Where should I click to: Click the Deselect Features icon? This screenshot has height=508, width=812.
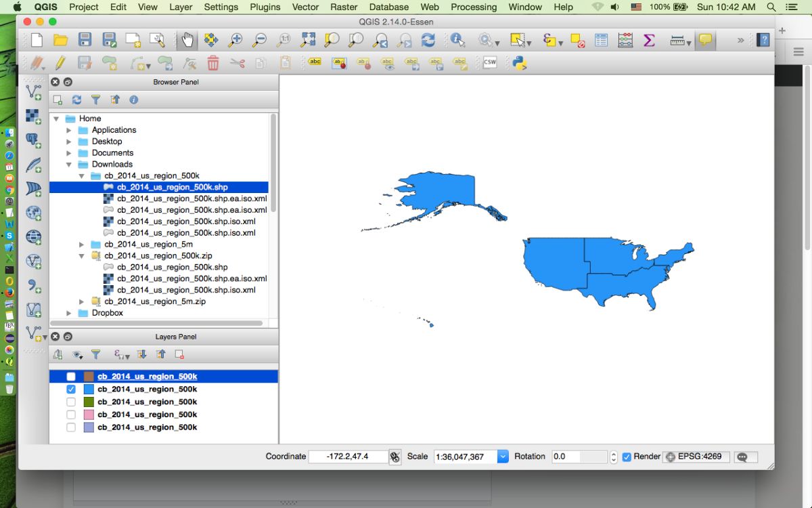coord(577,40)
